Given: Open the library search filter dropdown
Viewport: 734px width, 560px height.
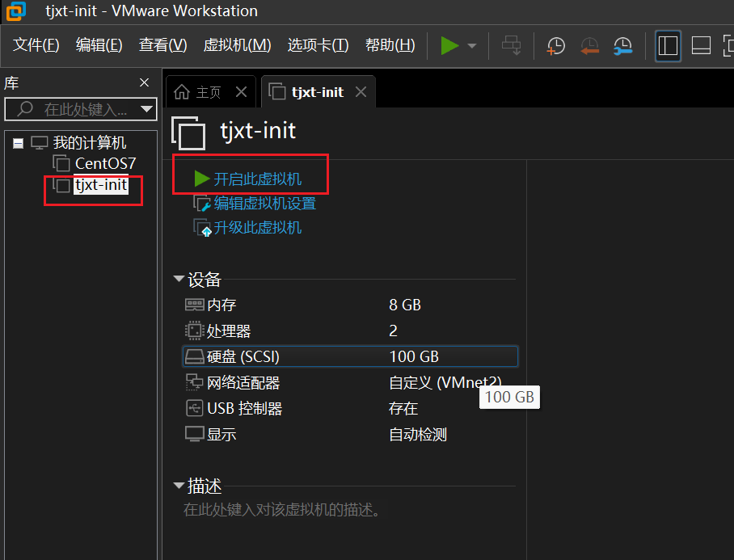Looking at the screenshot, I should (x=147, y=109).
